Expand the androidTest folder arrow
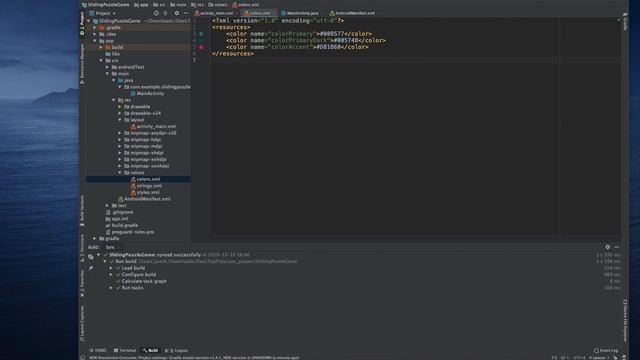 tap(108, 67)
